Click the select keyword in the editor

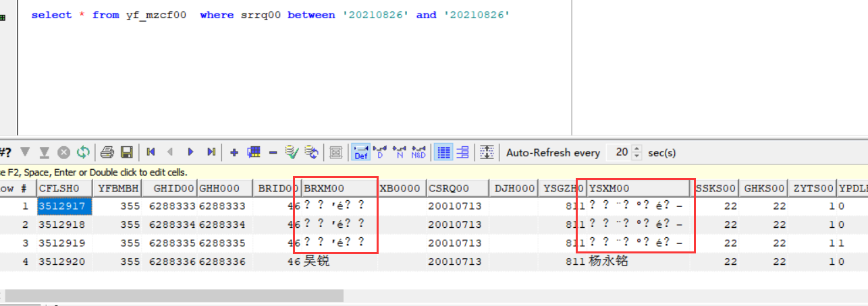[51, 15]
